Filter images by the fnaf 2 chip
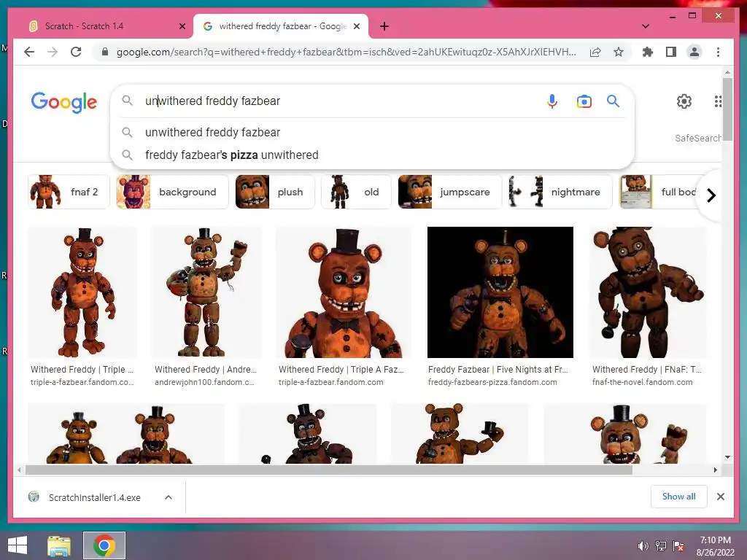The width and height of the screenshot is (747, 560). [69, 192]
